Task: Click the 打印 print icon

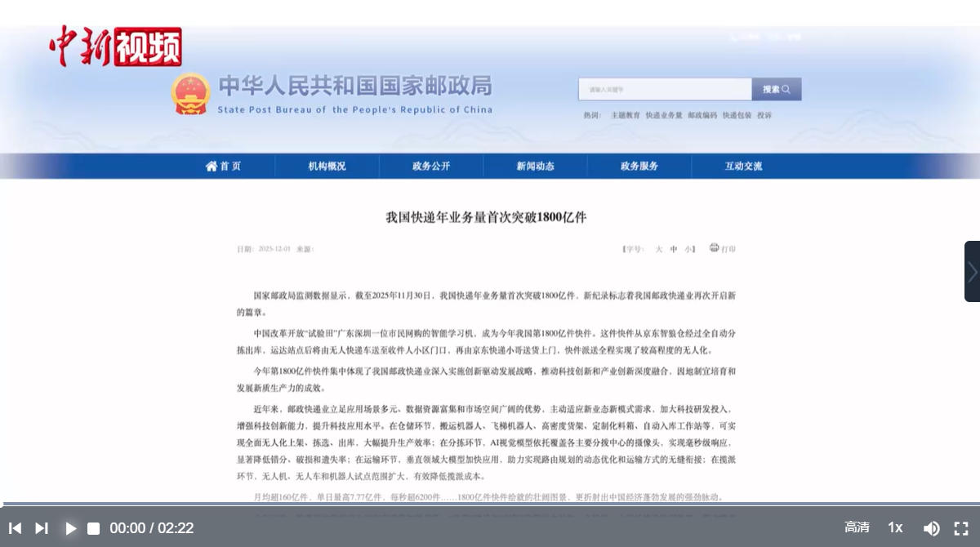Action: (x=715, y=247)
